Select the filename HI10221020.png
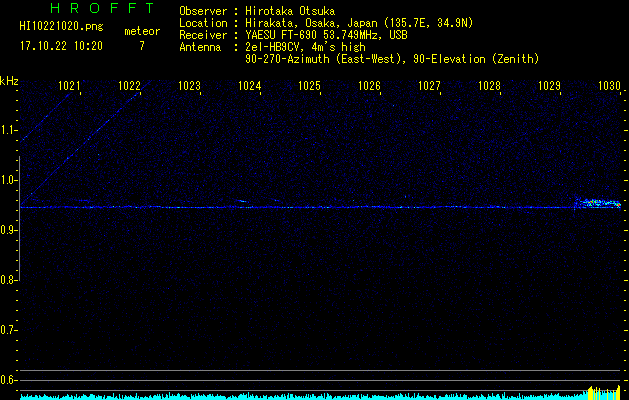The width and height of the screenshot is (629, 400). 61,27
